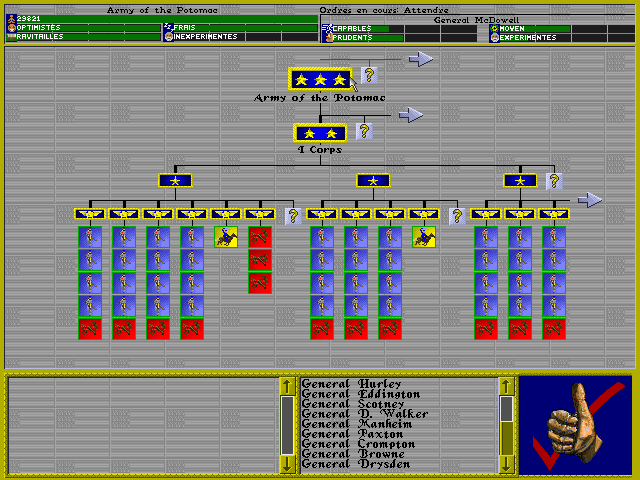Click the PRUDENTS rating bar
Viewport: 640px width, 480px height.
click(400, 38)
